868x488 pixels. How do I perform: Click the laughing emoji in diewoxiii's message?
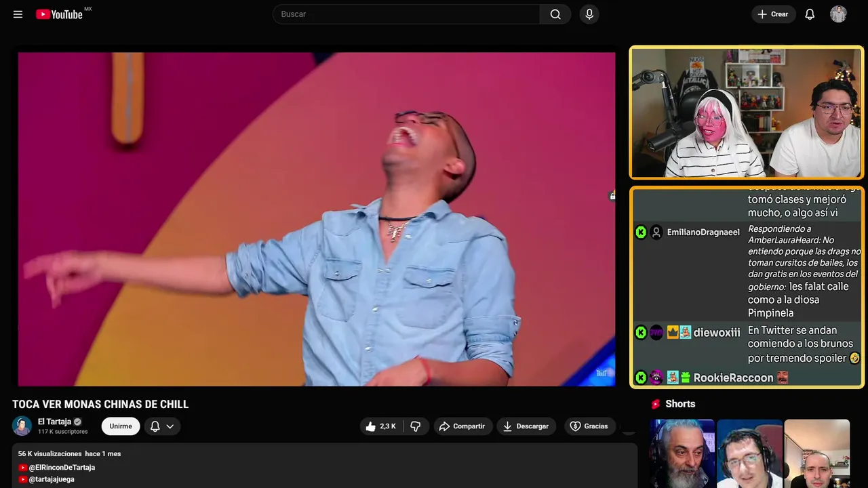(x=854, y=358)
